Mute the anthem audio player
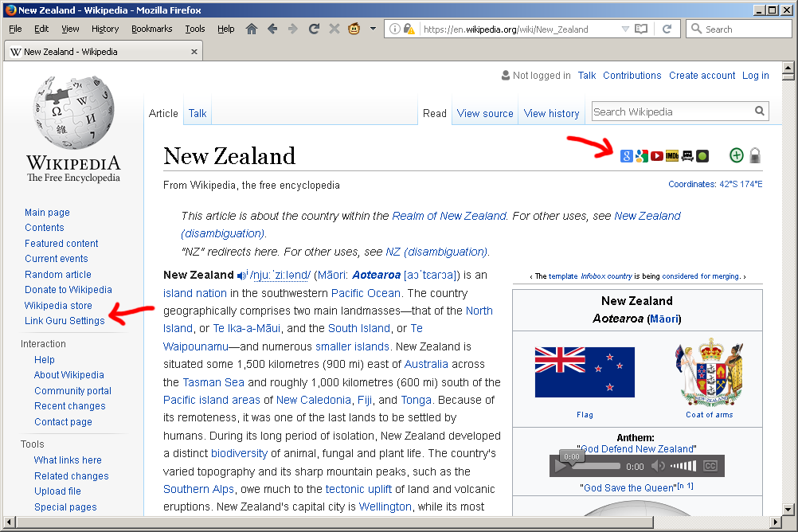This screenshot has width=798, height=532. [658, 467]
